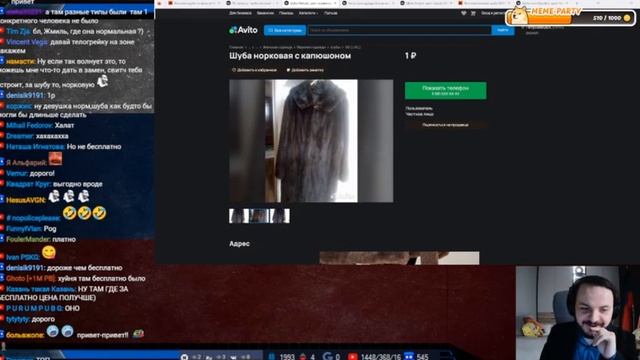Click the green show phone button
The image size is (640, 360).
click(x=445, y=90)
